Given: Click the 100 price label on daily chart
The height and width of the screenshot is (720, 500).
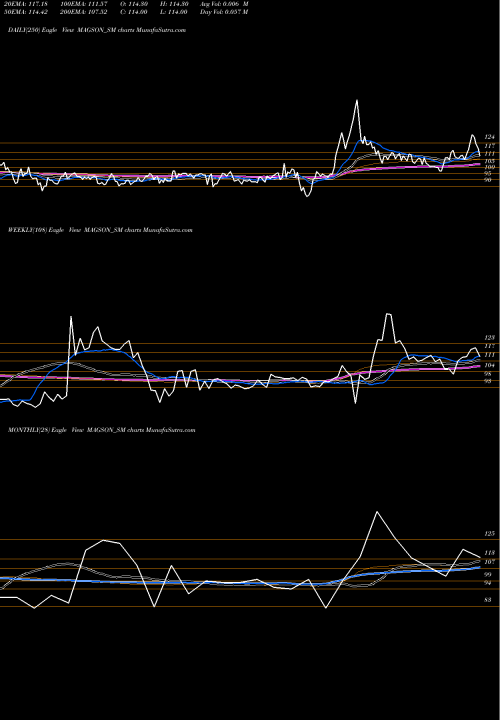Looking at the screenshot, I should [x=489, y=168].
